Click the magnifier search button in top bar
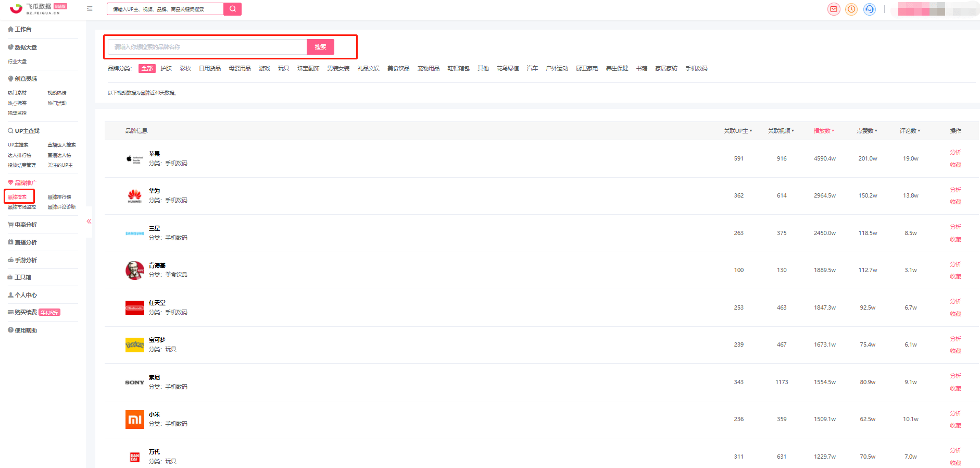Image resolution: width=980 pixels, height=468 pixels. coord(232,9)
